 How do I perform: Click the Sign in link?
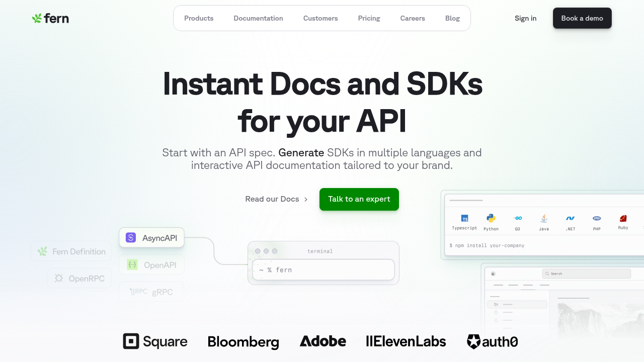tap(526, 18)
